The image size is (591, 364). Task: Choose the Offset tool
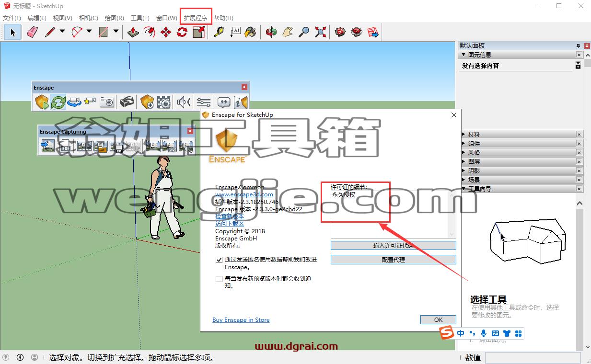[150, 33]
